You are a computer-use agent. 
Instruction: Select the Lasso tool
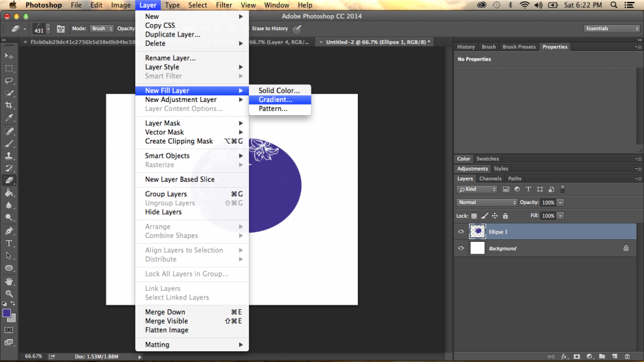point(9,81)
